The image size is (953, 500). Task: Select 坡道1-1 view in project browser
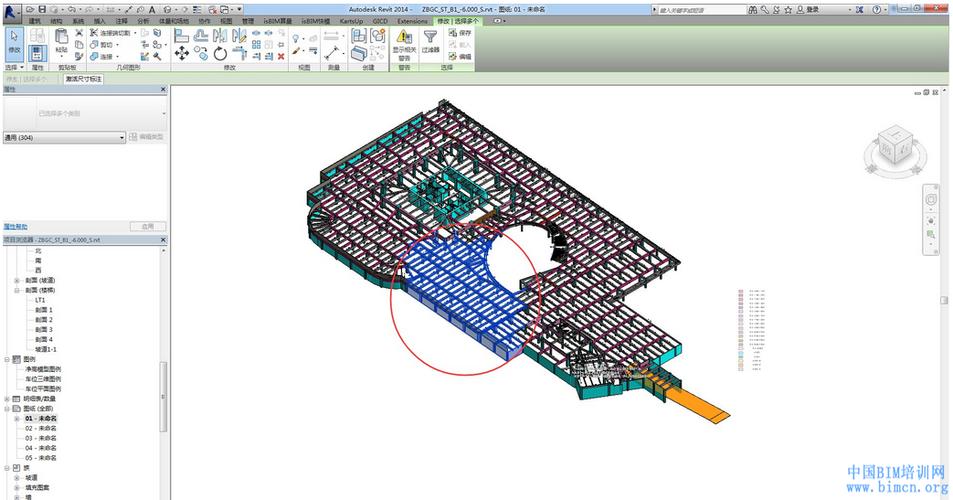pos(46,349)
